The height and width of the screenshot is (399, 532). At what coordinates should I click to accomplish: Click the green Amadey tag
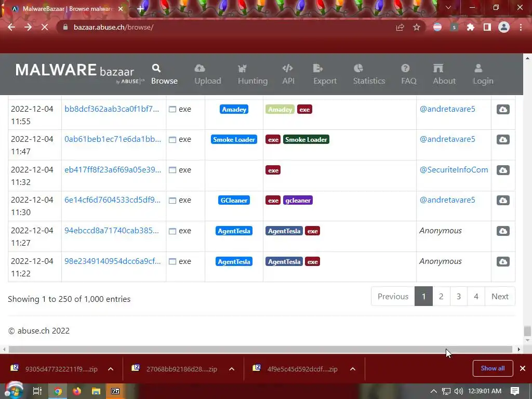280,109
